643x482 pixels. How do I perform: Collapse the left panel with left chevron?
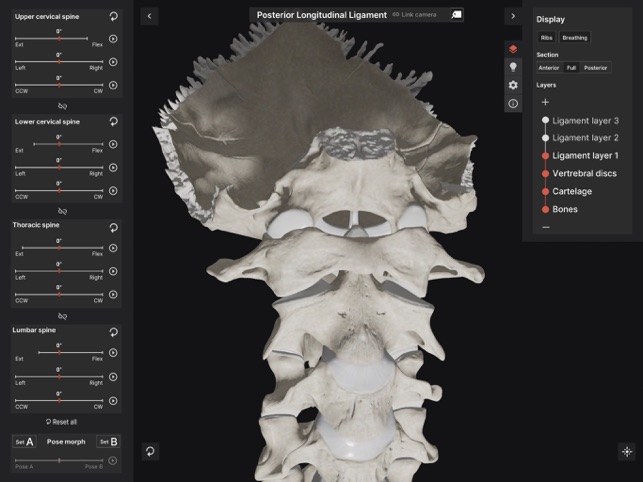[149, 16]
